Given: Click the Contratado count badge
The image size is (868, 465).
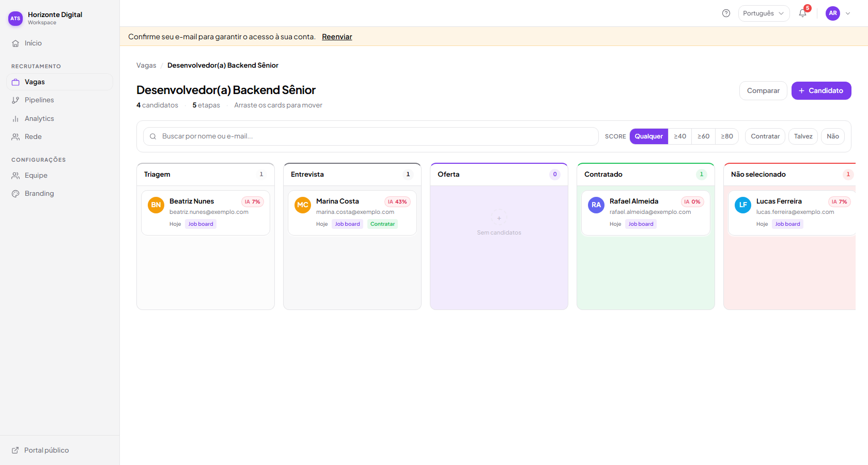Looking at the screenshot, I should [x=702, y=174].
